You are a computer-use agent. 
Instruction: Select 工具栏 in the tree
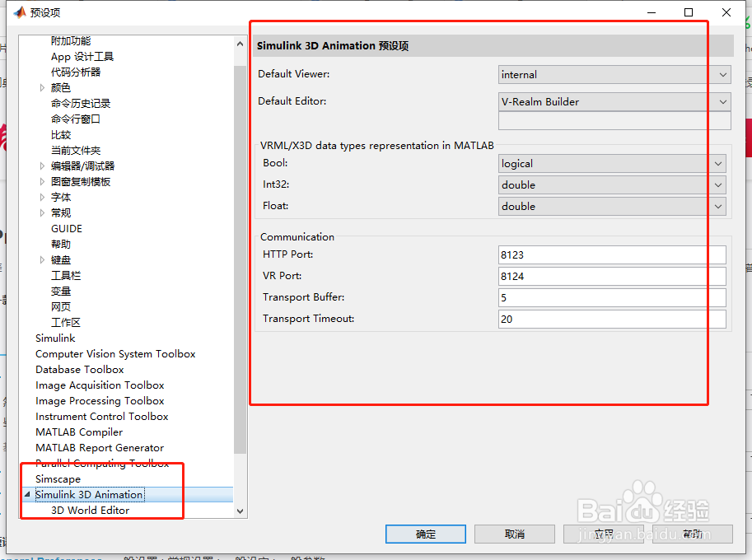(66, 276)
